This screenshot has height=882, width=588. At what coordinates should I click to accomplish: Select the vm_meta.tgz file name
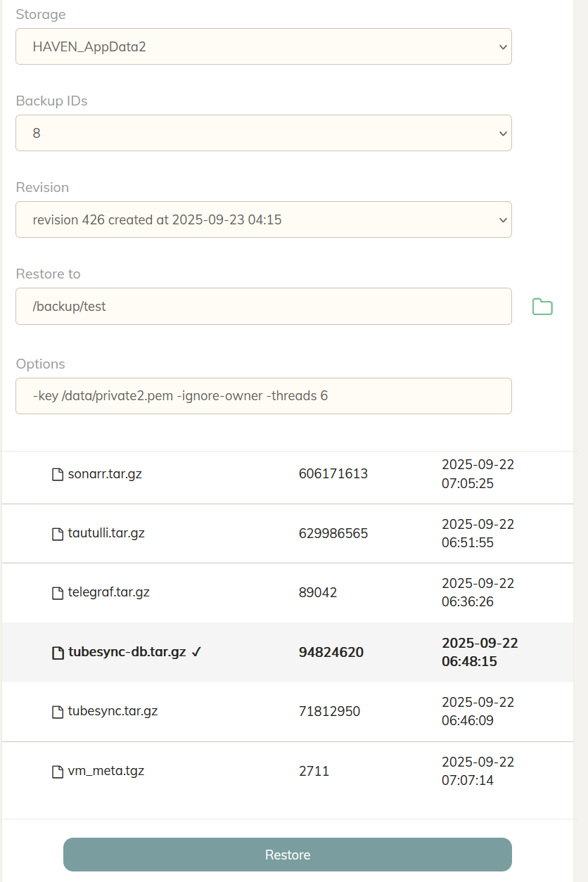(106, 771)
